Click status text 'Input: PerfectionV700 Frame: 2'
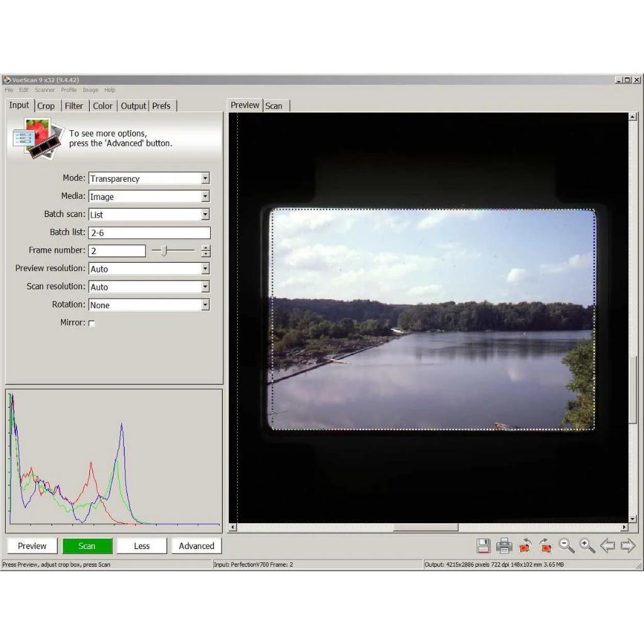Viewport: 644px width, 644px height. point(253,565)
